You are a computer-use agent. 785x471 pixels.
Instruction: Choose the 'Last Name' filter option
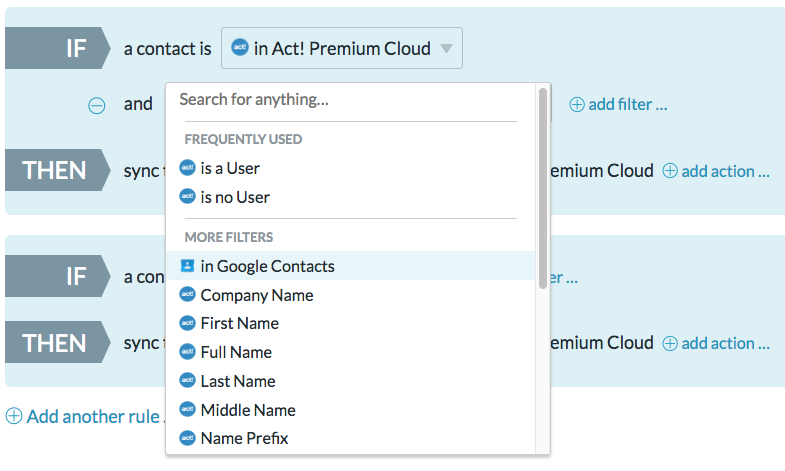point(238,381)
